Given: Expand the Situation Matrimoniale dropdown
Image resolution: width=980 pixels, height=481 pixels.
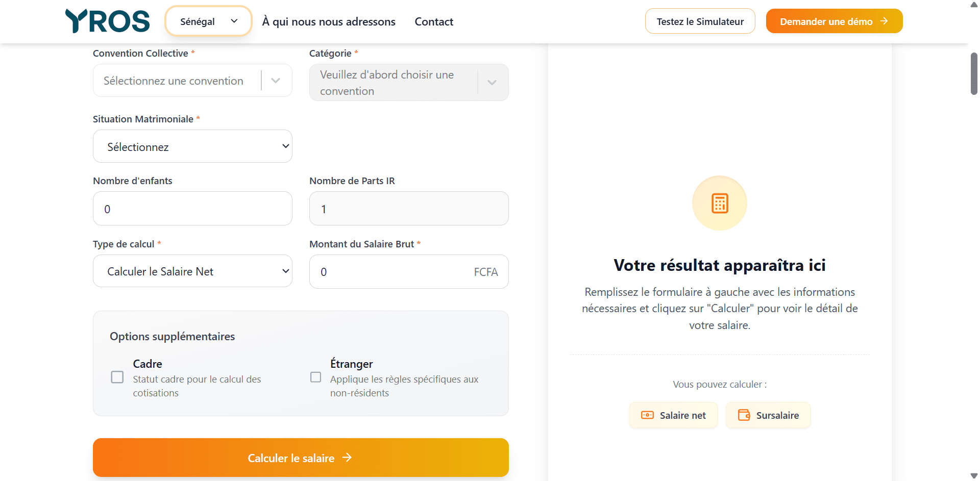Looking at the screenshot, I should tap(192, 146).
